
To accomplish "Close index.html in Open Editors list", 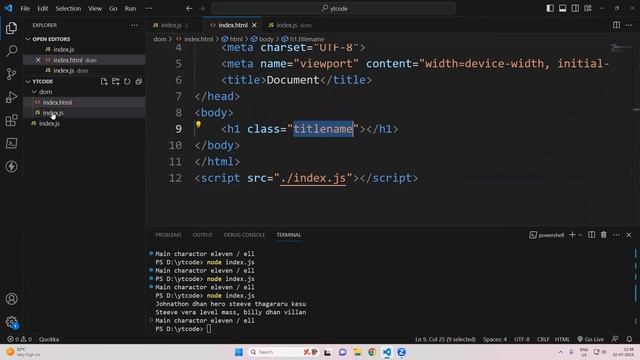I will tap(38, 60).
